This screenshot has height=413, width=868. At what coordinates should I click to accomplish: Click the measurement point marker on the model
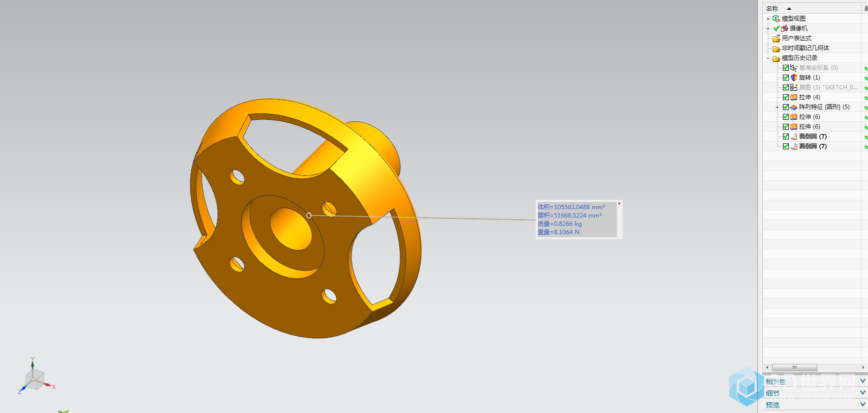[309, 216]
